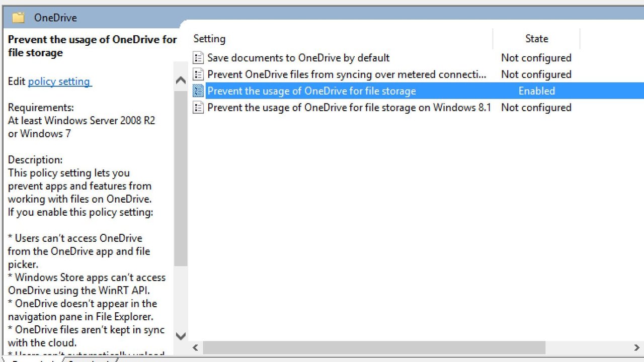Click the highlighted Prevent usage of OneDrive row

tap(311, 91)
